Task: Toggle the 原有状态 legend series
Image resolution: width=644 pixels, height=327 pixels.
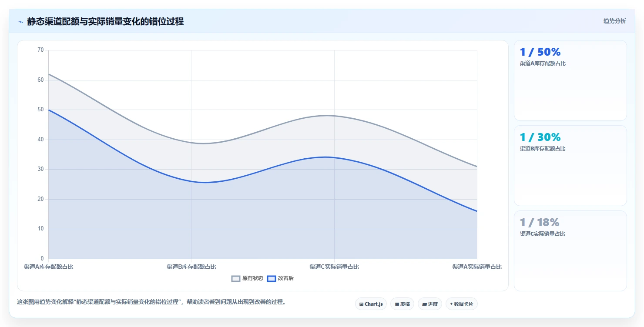Action: tap(247, 278)
